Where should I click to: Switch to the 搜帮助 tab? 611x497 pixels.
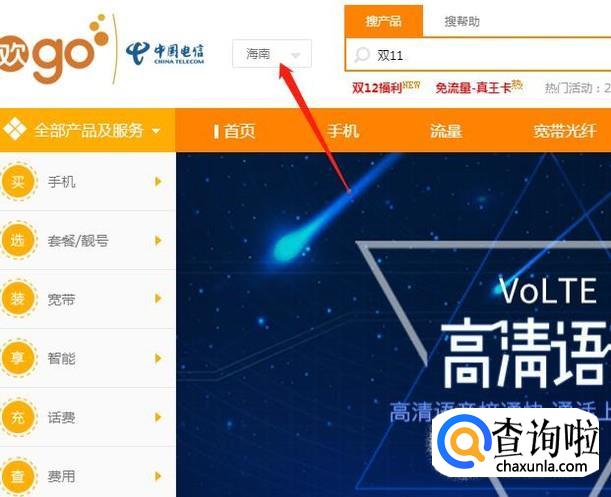[x=462, y=21]
